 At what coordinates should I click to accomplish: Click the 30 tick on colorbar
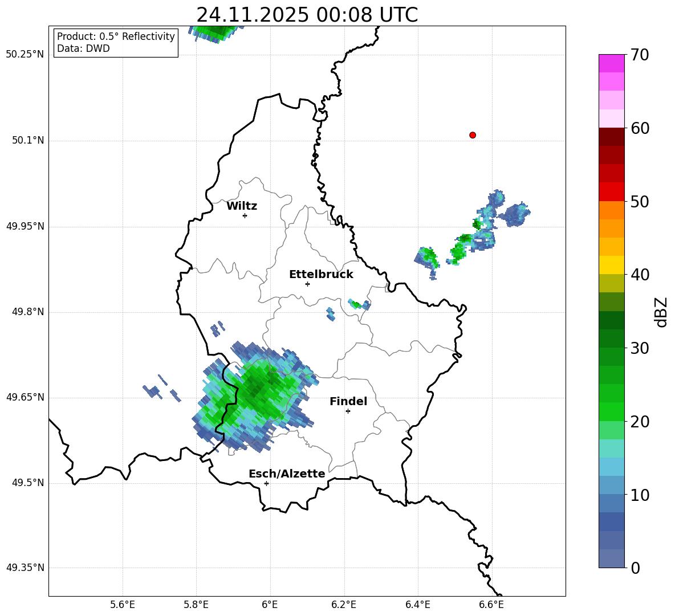(639, 348)
